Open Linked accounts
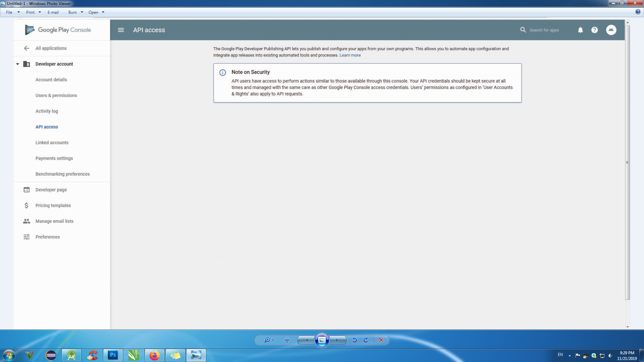 (52, 143)
